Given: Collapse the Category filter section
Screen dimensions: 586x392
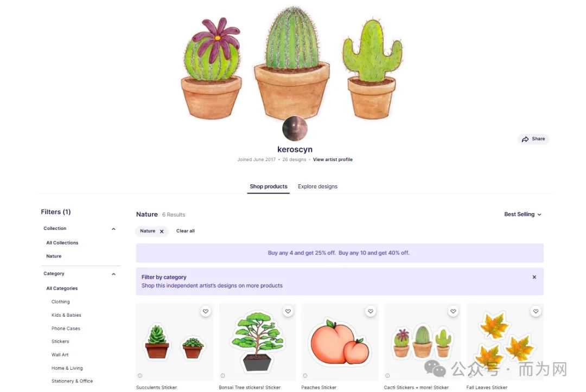Looking at the screenshot, I should (x=113, y=274).
